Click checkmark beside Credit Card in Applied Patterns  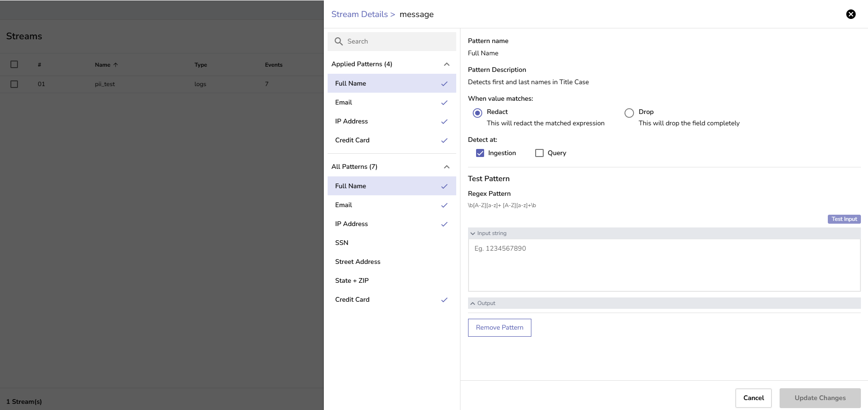coord(444,140)
